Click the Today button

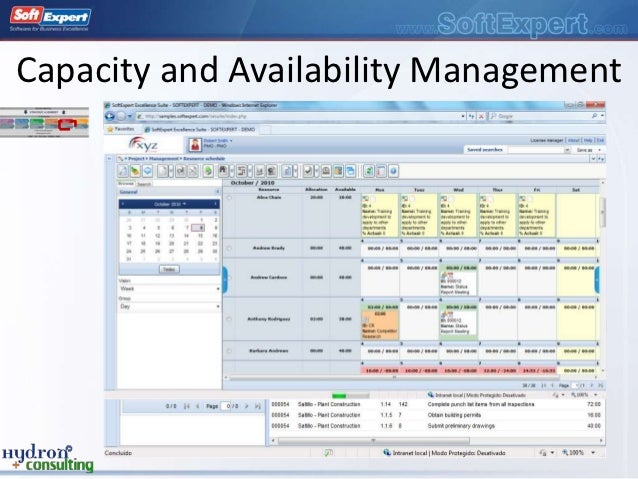169,269
